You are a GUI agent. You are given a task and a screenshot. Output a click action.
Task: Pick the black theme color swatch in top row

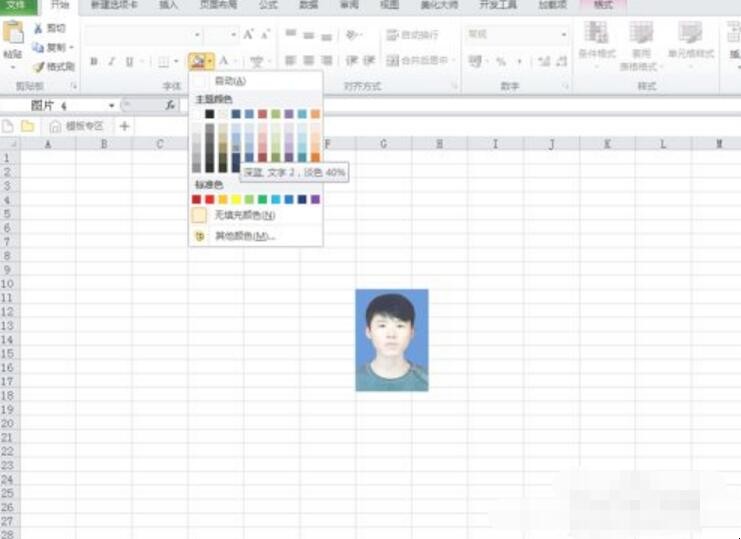209,114
